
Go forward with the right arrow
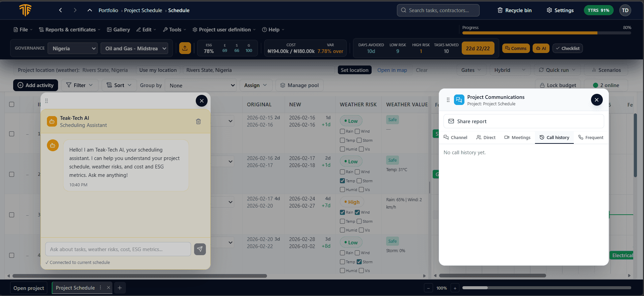click(75, 10)
